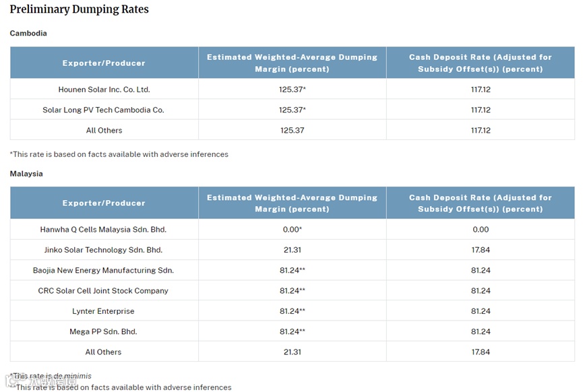Screen dimensions: 583x392
Task: Click the 'Preliminary Dumping Rates' heading
Action: [80, 9]
